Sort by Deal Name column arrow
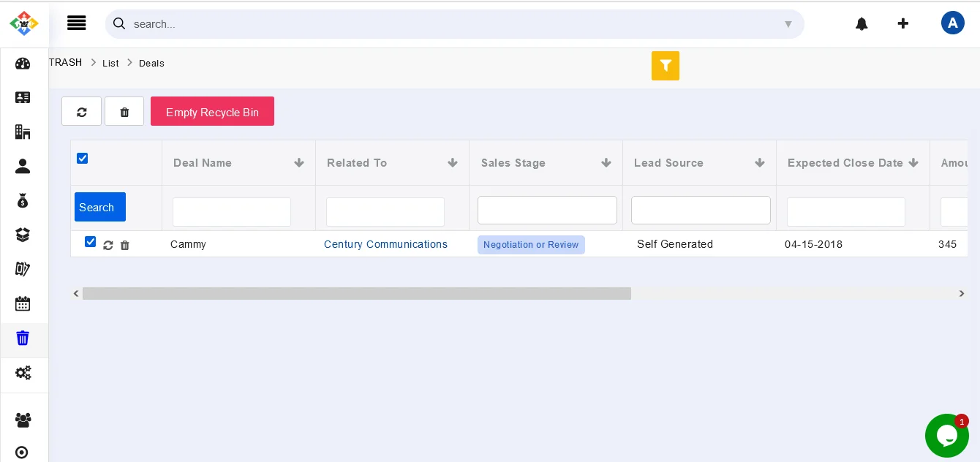 298,163
